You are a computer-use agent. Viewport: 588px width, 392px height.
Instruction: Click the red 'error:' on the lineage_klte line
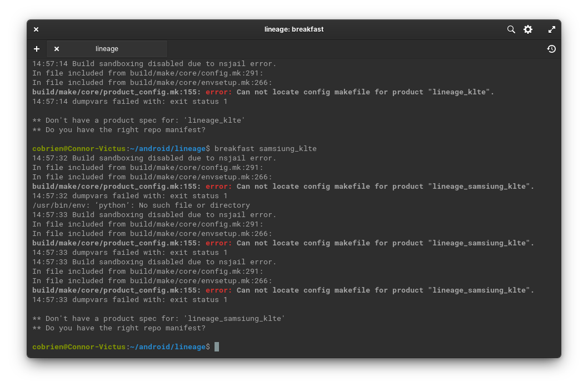coord(218,92)
